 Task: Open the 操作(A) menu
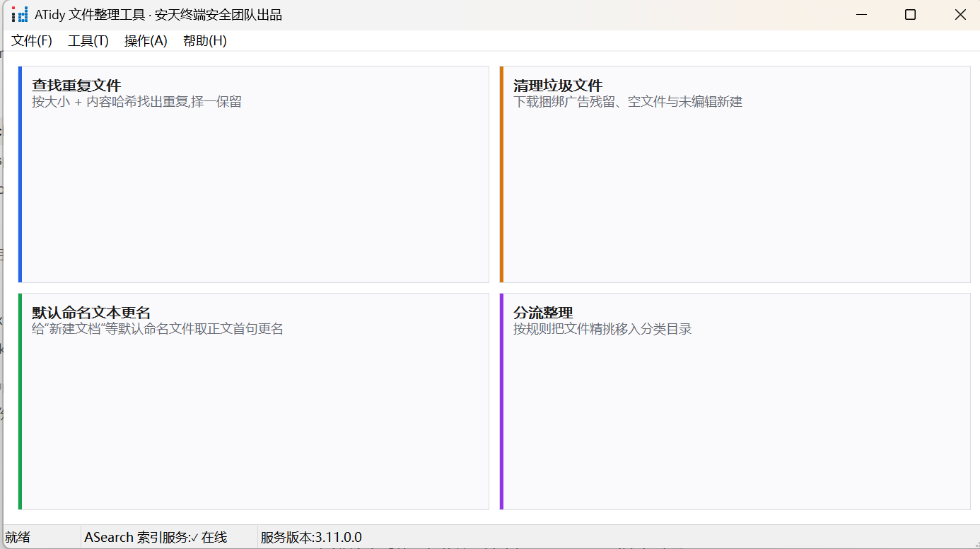click(x=146, y=41)
